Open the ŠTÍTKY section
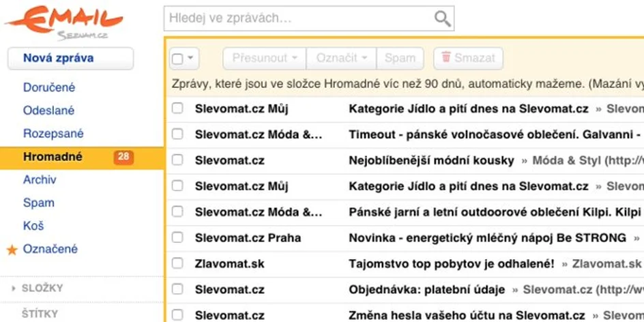644x322 pixels. click(40, 314)
